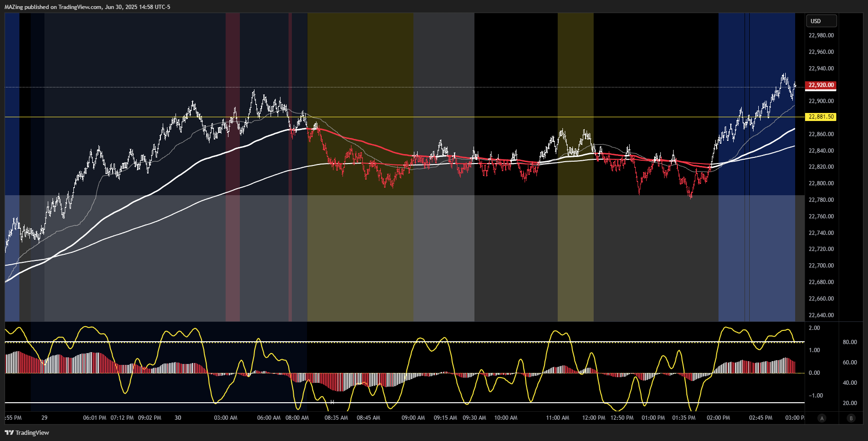Screen dimensions: 868x441
Task: Click the 03:00 AM time axis label
Action: coord(226,418)
